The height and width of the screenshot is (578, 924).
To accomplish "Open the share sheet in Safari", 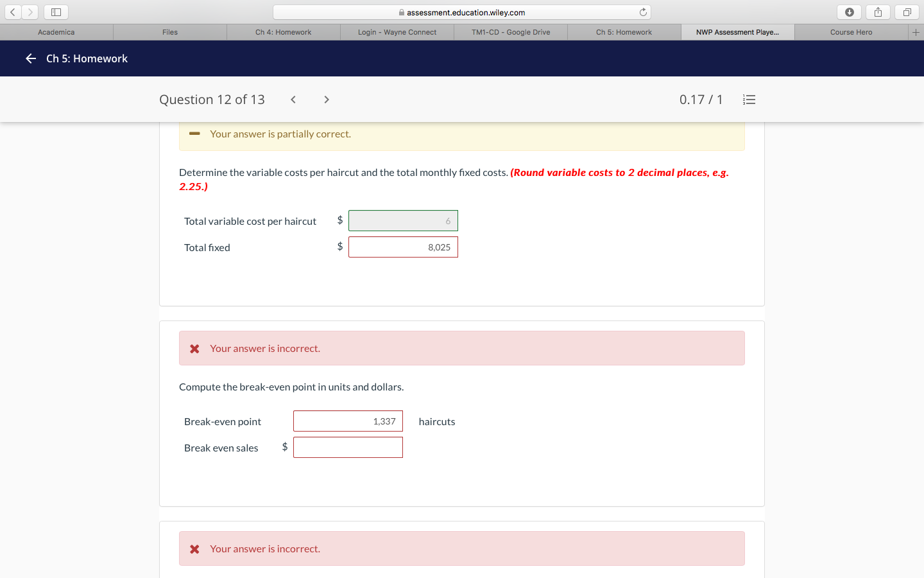I will 877,12.
